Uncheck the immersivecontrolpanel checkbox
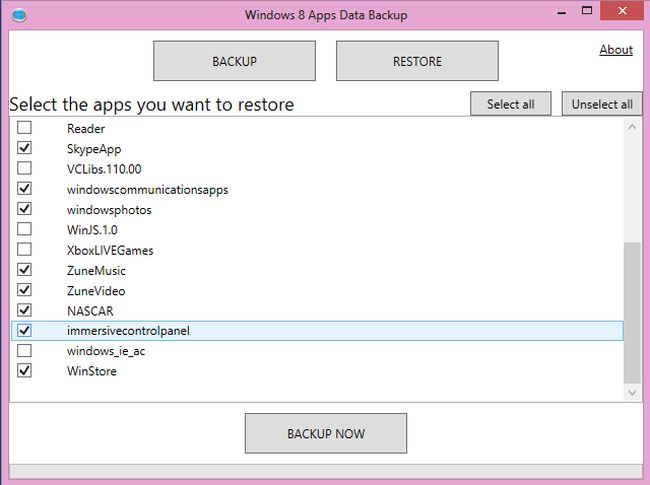 click(24, 330)
